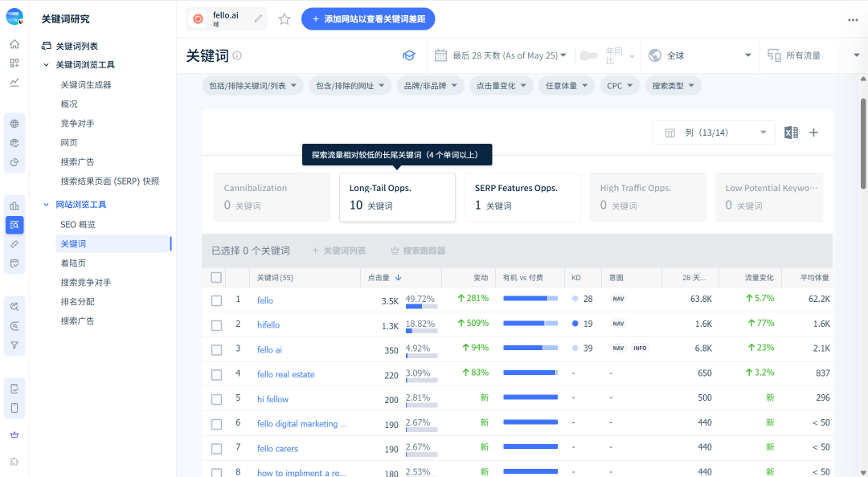Open 着陆页 in the sidebar
Screen dimensions: 868x477
pyautogui.click(x=73, y=263)
